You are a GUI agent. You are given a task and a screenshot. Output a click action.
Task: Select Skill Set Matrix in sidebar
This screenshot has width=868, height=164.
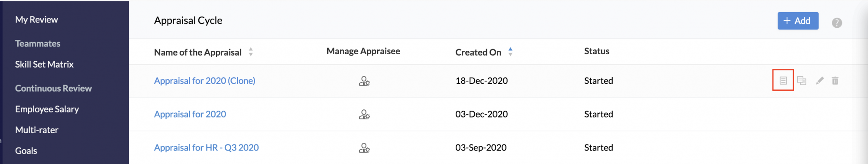tap(44, 64)
